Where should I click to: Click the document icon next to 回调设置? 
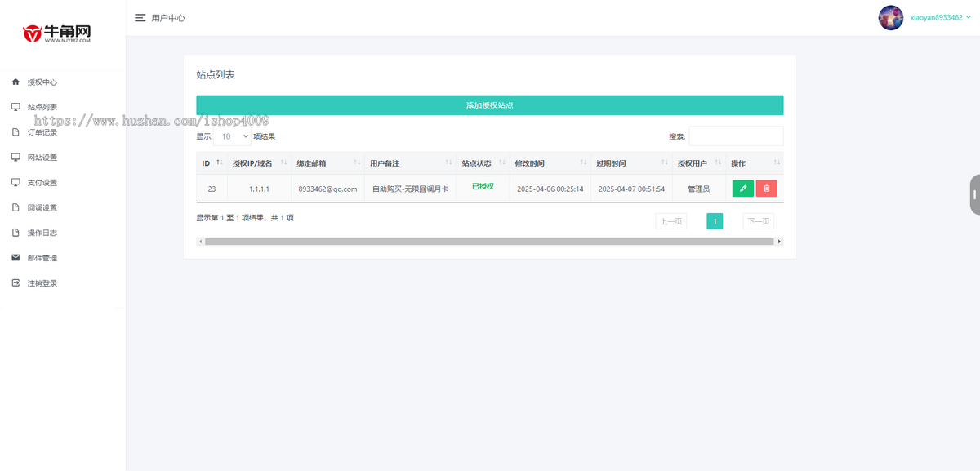point(16,207)
